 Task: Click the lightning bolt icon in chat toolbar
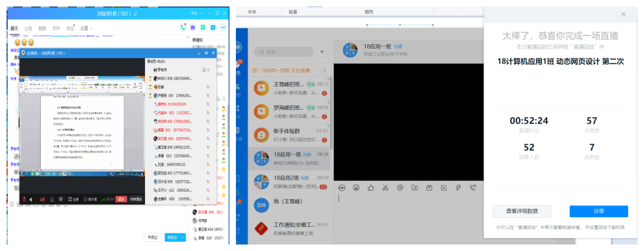[458, 188]
